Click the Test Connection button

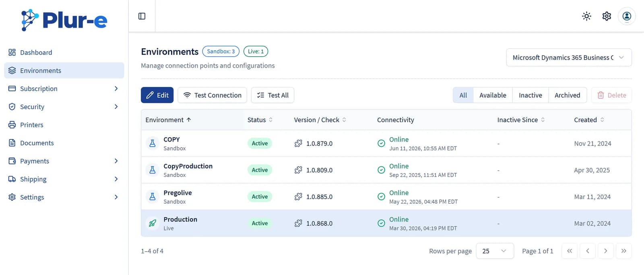212,95
